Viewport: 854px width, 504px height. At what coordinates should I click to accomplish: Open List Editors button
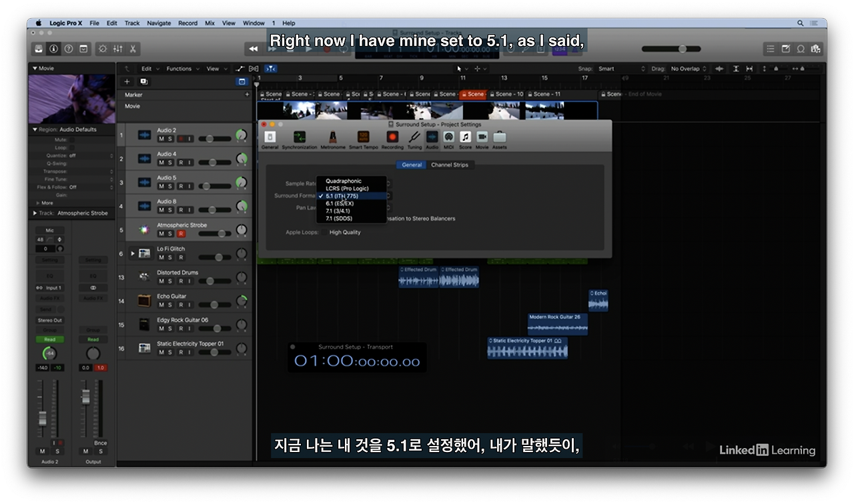771,49
